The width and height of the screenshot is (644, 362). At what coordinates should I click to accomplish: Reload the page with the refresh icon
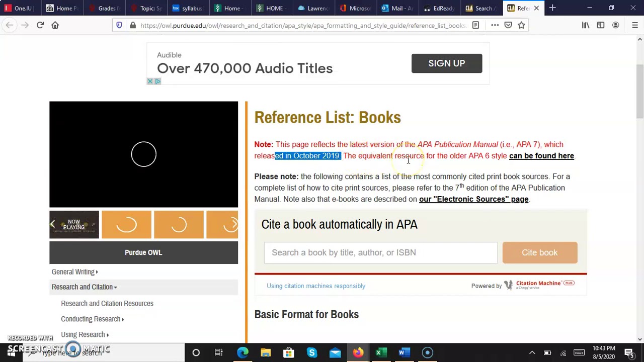click(x=40, y=25)
